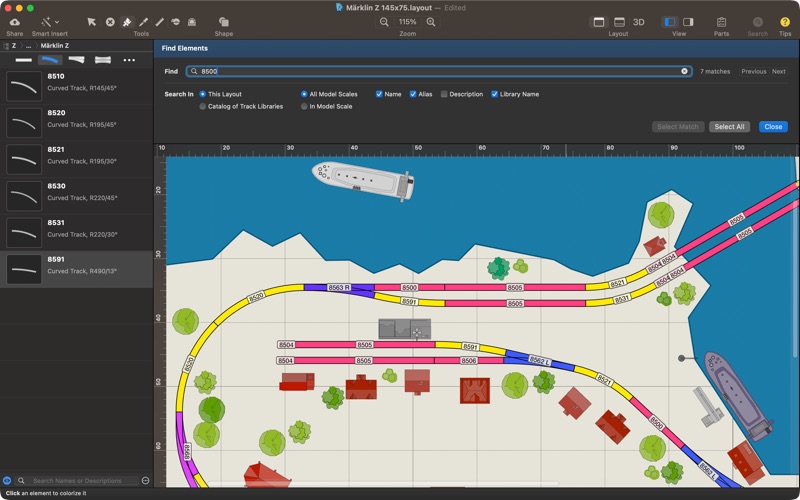Screen dimensions: 800x500
Task: Click the Märklin Z breadcrumb
Action: (x=55, y=45)
